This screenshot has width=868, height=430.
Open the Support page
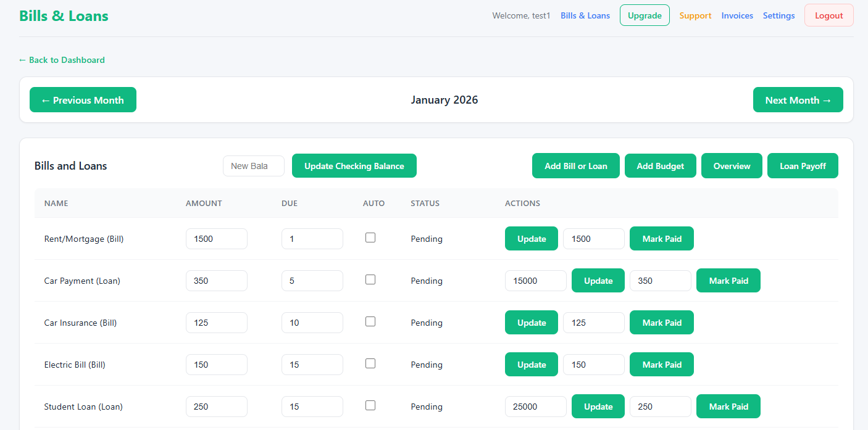[x=695, y=15]
